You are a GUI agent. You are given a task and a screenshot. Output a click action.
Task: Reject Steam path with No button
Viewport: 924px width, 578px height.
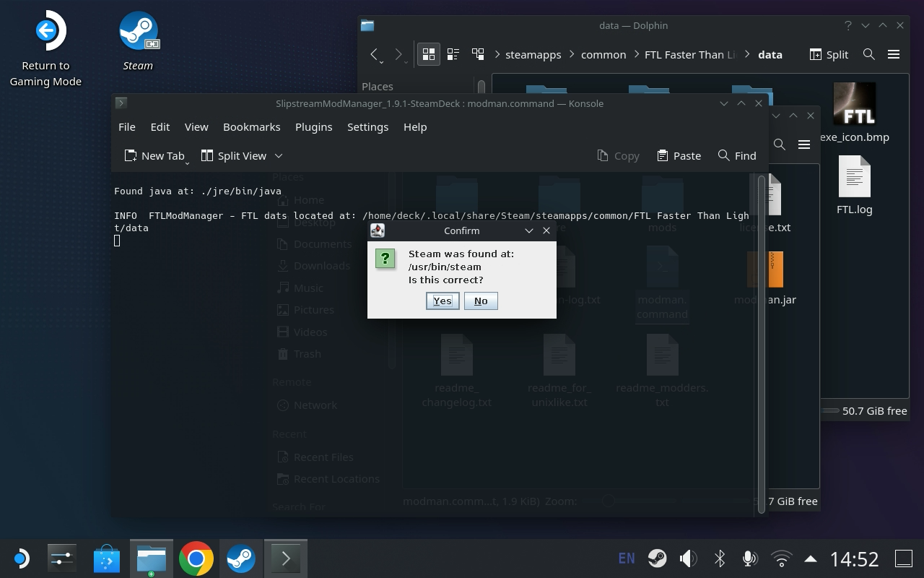point(481,301)
